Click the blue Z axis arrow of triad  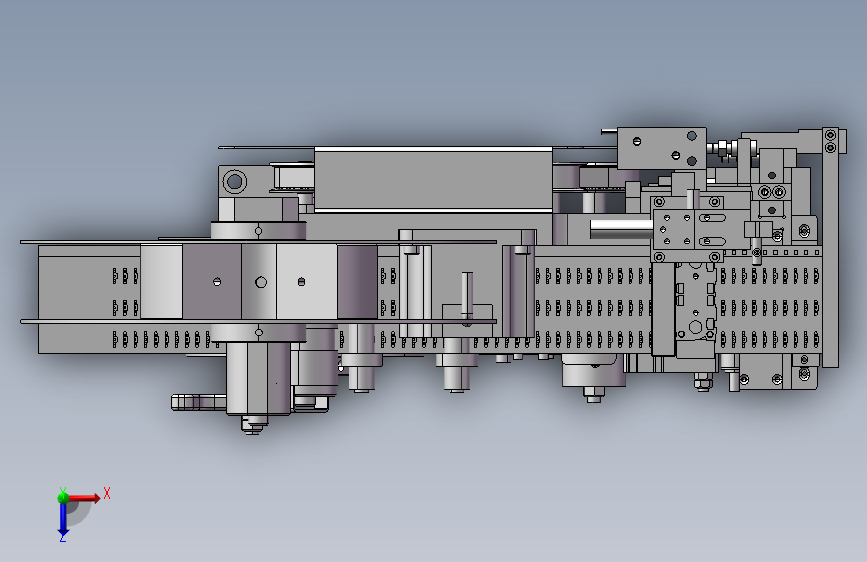click(x=62, y=519)
